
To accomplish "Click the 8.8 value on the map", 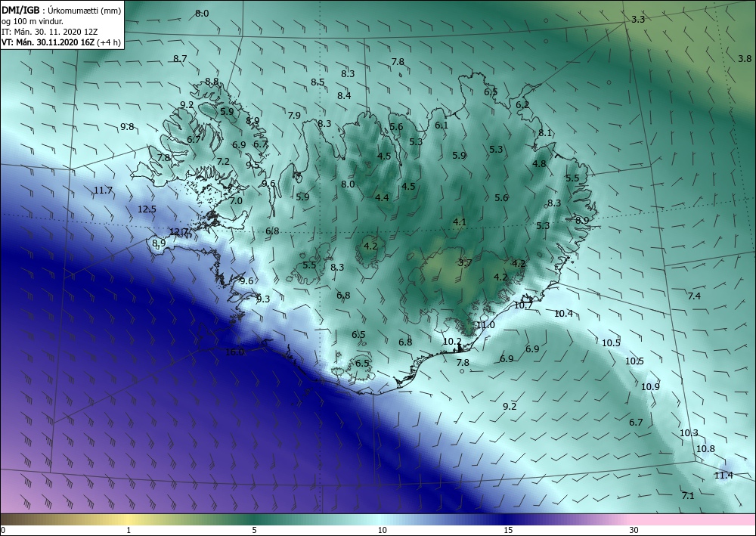I will click(x=212, y=82).
